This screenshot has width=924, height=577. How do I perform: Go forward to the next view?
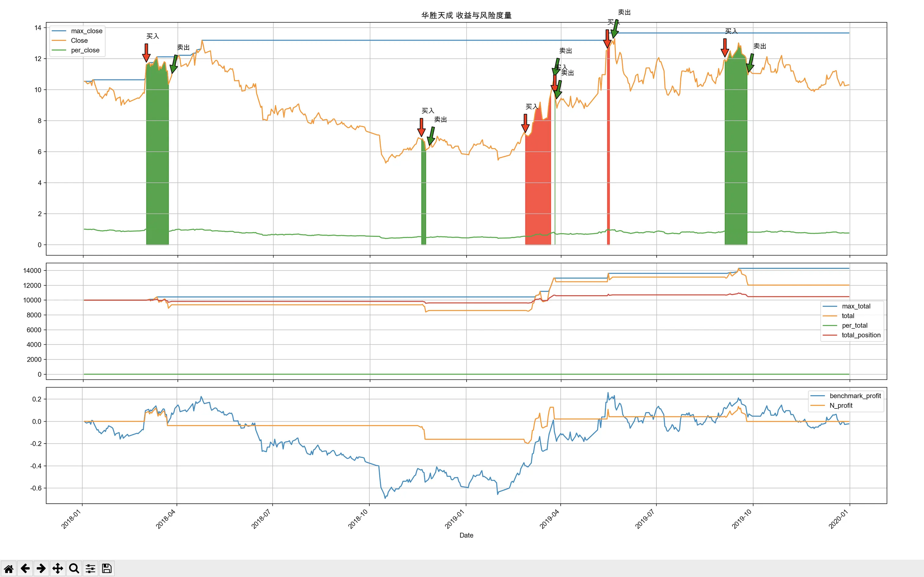click(x=41, y=568)
